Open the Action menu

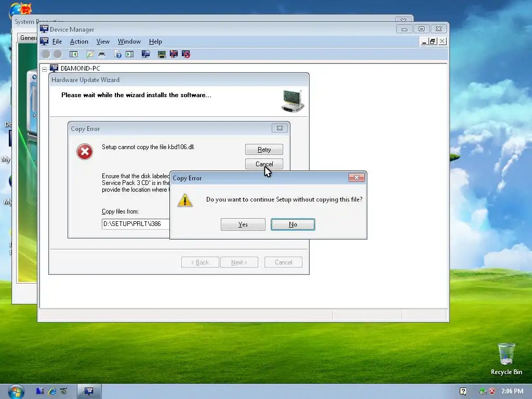tap(79, 42)
